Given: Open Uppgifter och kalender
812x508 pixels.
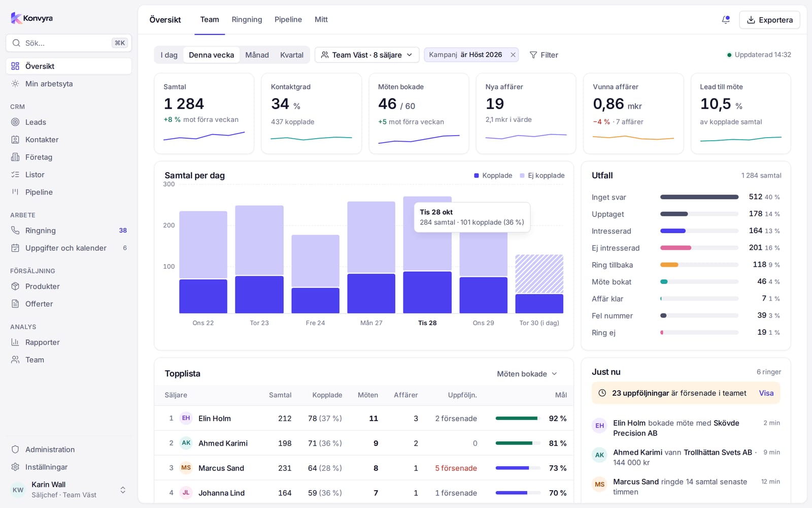Looking at the screenshot, I should pos(69,248).
